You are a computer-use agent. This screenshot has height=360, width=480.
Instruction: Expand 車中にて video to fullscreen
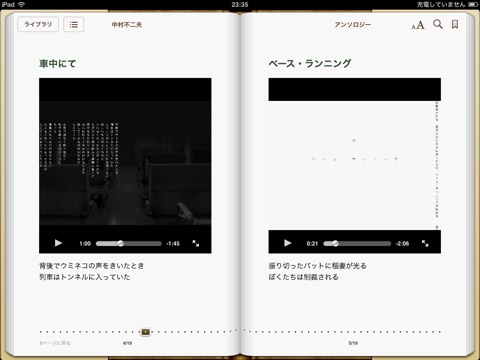point(196,243)
